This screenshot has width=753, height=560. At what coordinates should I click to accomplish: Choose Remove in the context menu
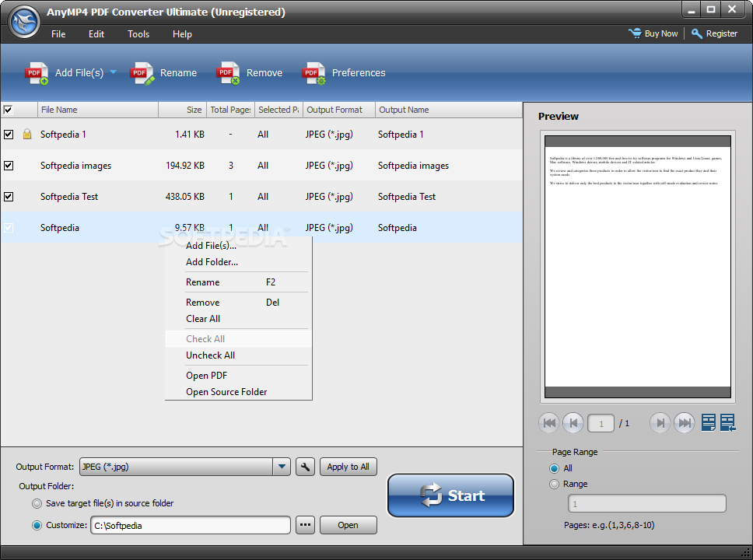[x=239, y=303]
